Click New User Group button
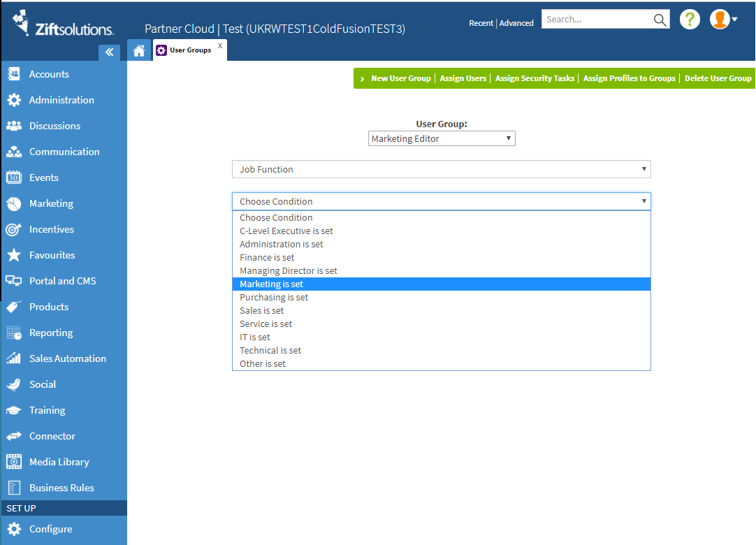 (400, 78)
